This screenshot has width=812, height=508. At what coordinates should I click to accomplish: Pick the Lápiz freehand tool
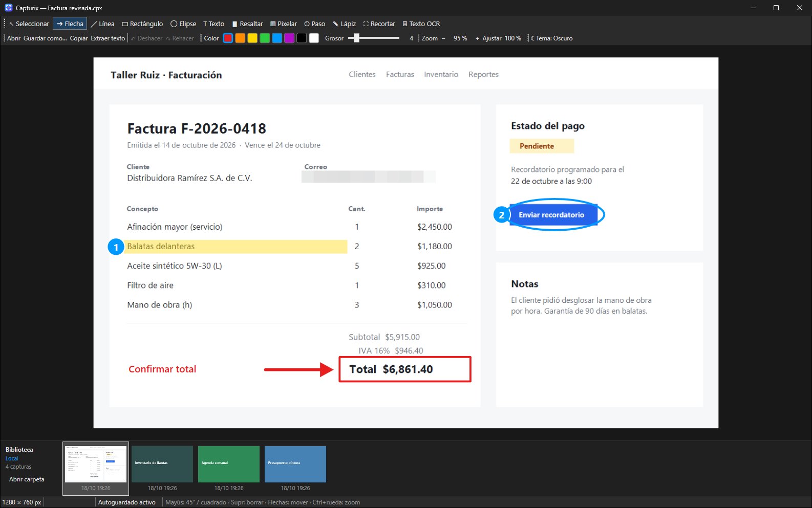click(344, 24)
